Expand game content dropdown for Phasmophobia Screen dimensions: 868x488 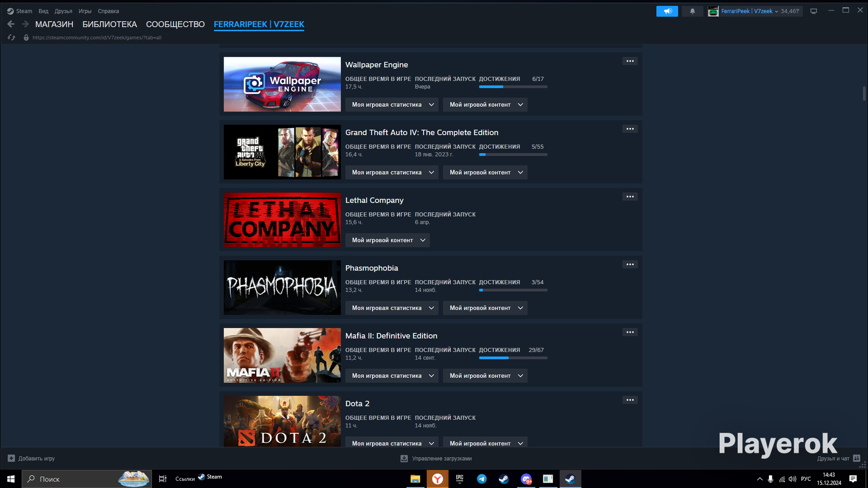(x=485, y=308)
